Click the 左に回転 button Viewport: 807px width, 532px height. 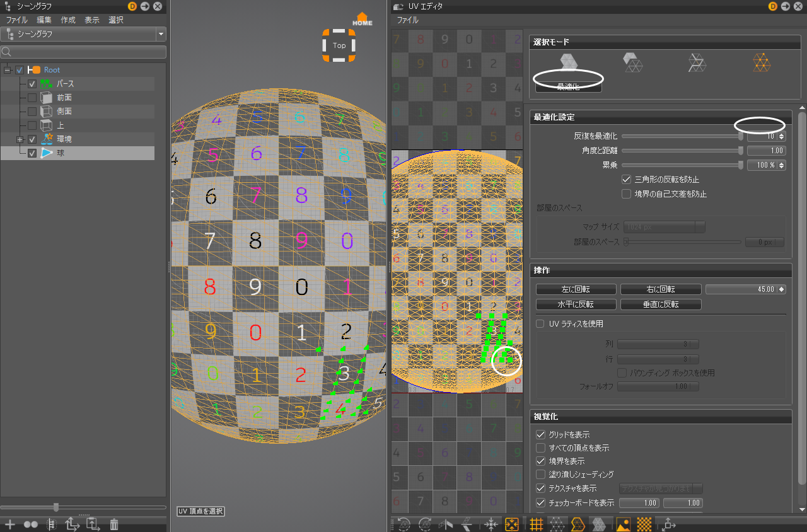click(576, 289)
